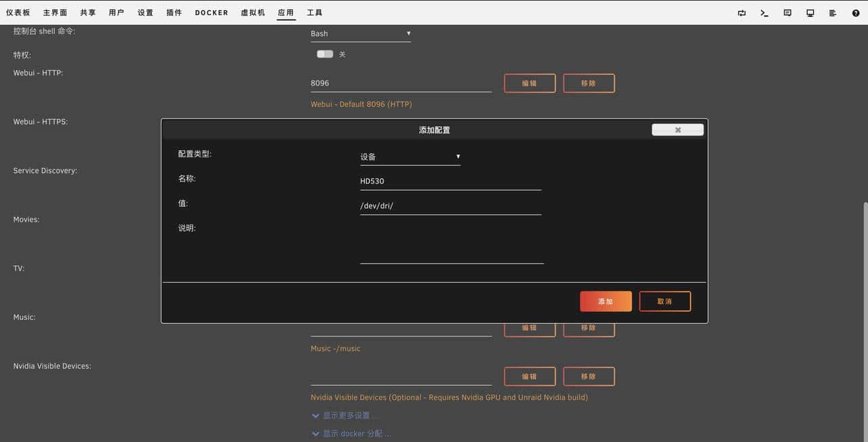Click 添加 to confirm the new device
The width and height of the screenshot is (868, 442).
tap(605, 301)
